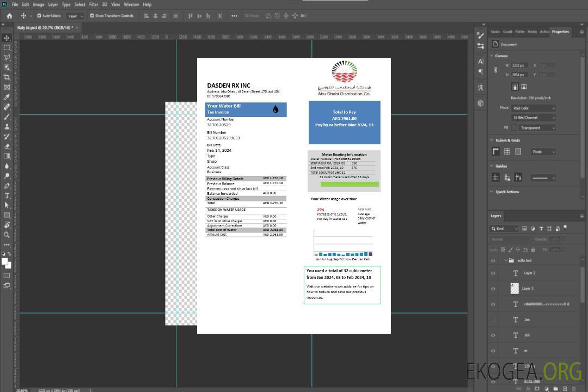Hide the Layer 2 text layer

(x=493, y=273)
